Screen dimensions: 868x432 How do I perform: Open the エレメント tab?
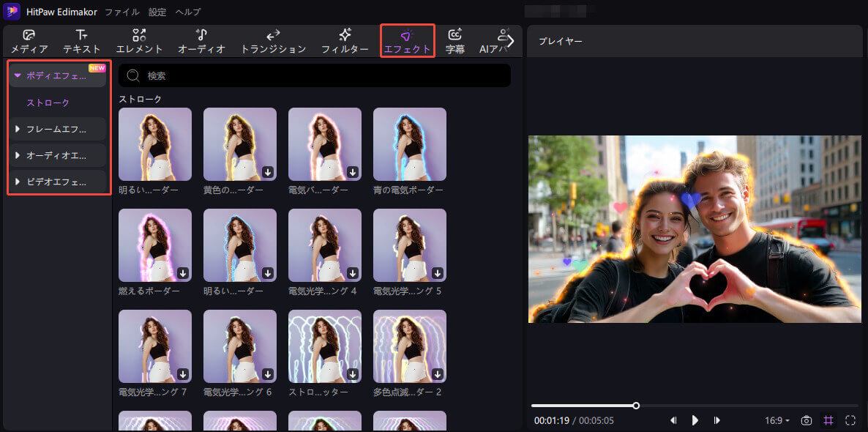140,42
